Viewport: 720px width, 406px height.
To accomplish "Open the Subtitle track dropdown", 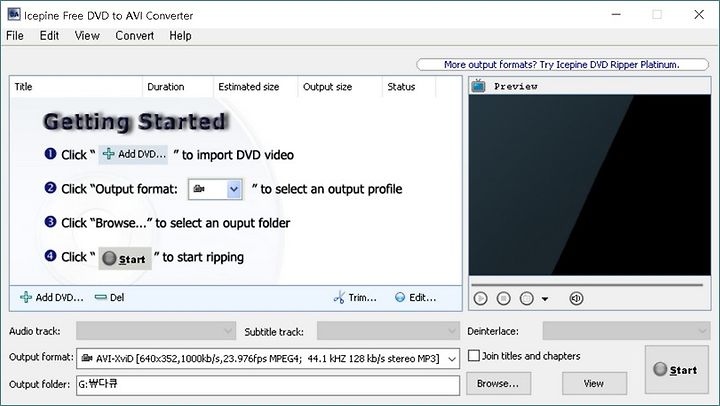I will [x=388, y=331].
